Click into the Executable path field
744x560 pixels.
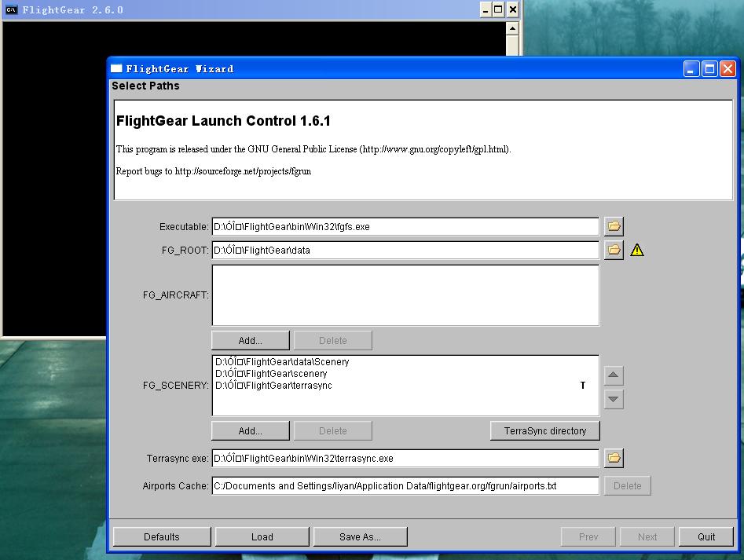[x=405, y=226]
